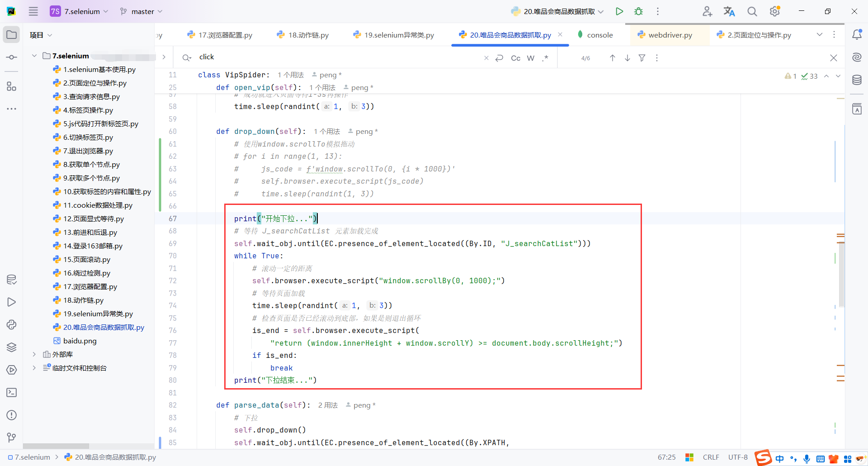Expand the replace field chevron

click(x=164, y=57)
